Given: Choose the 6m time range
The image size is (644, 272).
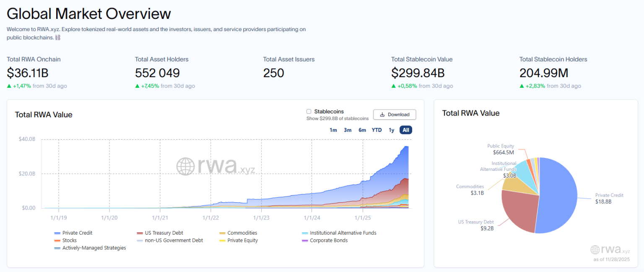Looking at the screenshot, I should pos(362,130).
